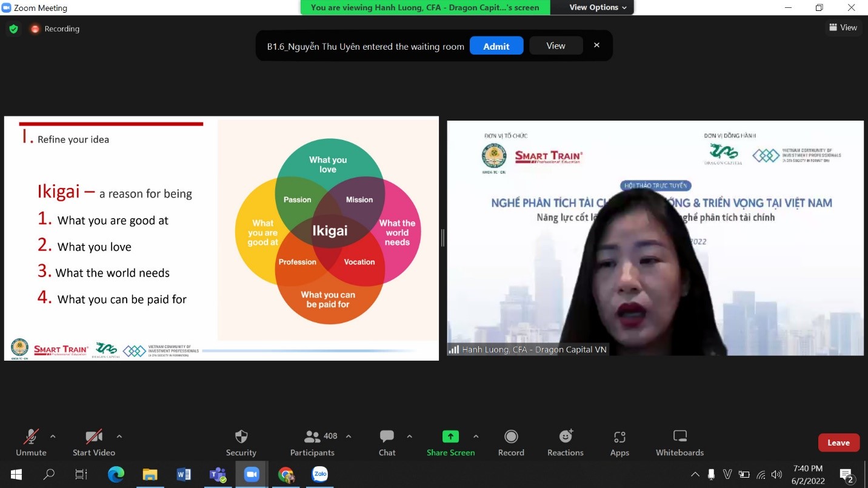Click View in the waiting room notification
Screen dimensions: 868x488
(556, 46)
